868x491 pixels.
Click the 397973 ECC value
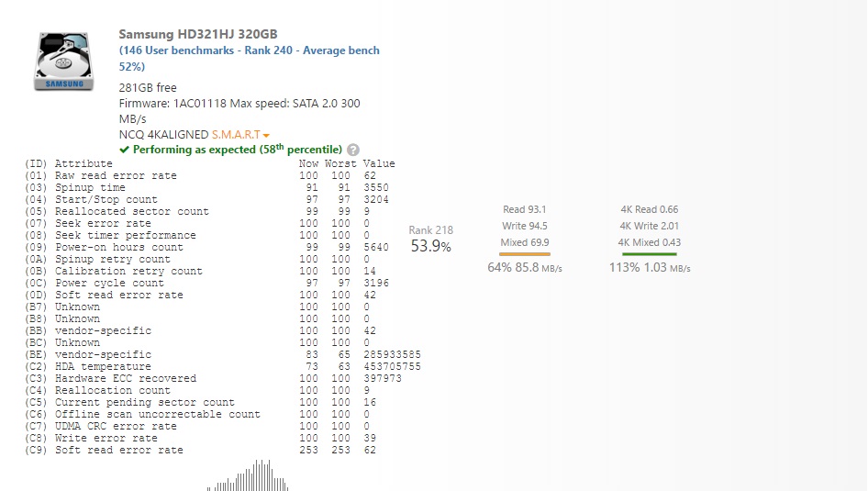click(383, 378)
